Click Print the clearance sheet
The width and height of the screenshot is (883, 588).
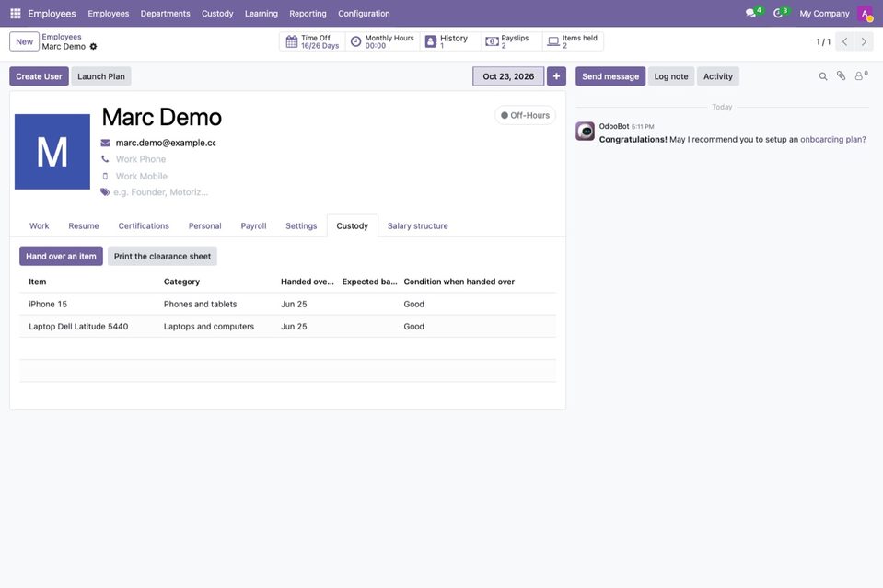coord(162,256)
